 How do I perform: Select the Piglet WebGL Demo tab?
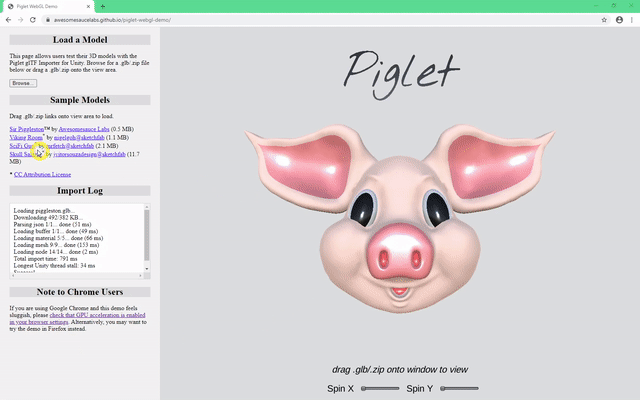click(48, 7)
